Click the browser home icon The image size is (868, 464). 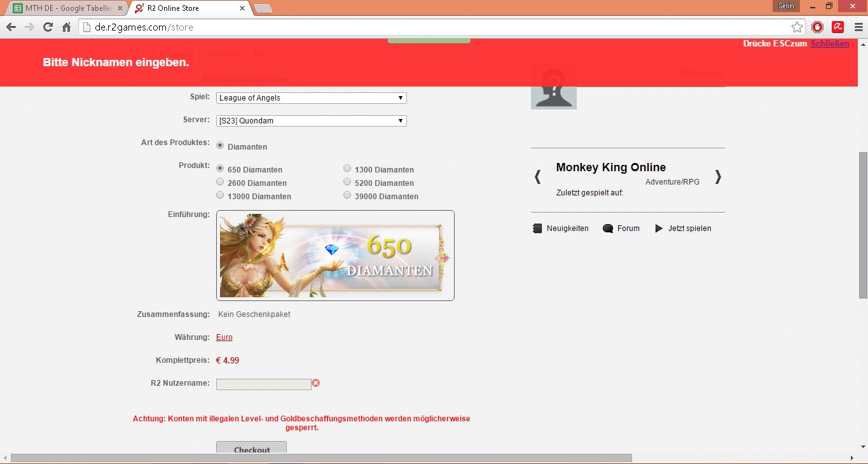coord(66,27)
